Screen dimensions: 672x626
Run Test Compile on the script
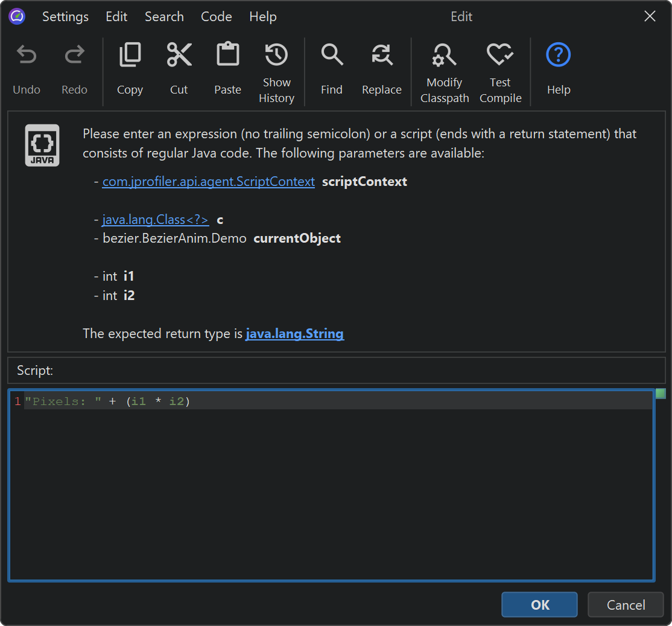[x=500, y=56]
